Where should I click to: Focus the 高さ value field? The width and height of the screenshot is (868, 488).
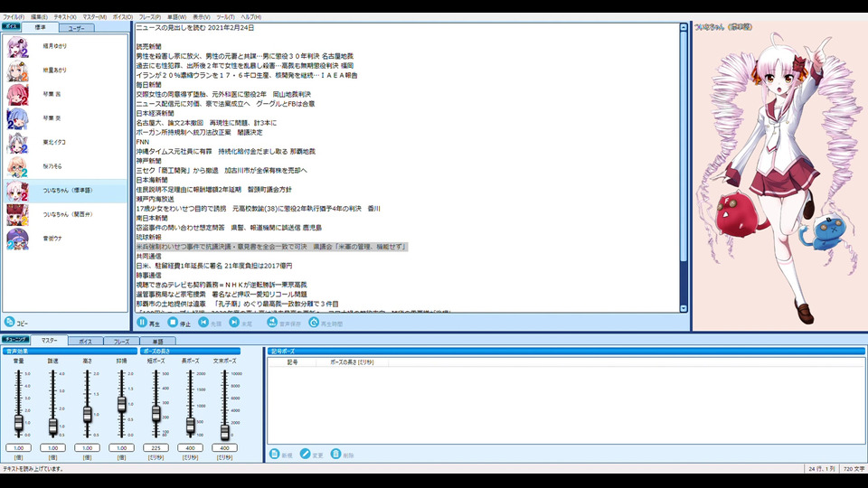pyautogui.click(x=87, y=447)
